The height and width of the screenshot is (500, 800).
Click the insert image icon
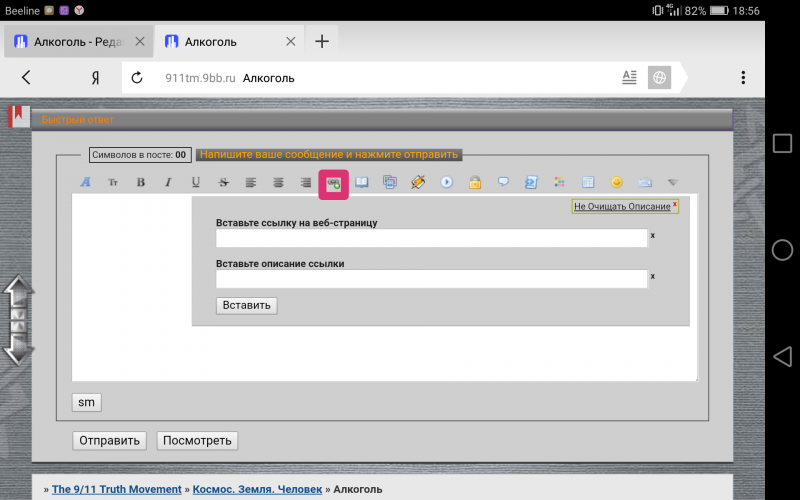[x=390, y=182]
